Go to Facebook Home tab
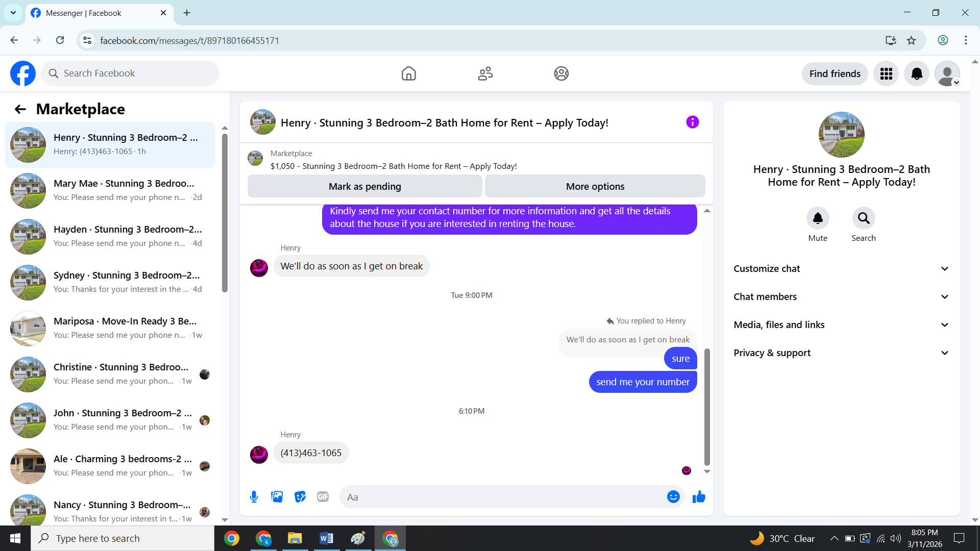This screenshot has width=980, height=551. pos(408,73)
